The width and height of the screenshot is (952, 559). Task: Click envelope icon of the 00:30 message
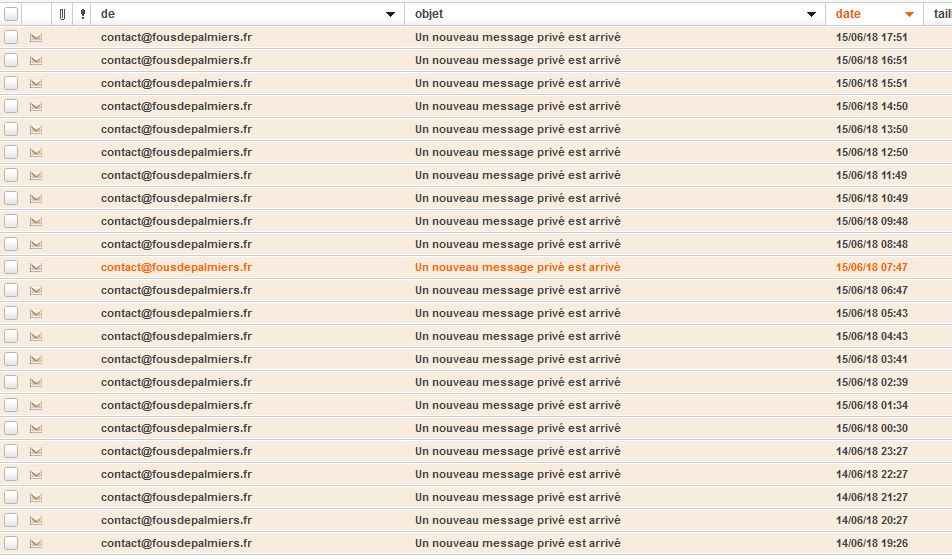pos(36,428)
